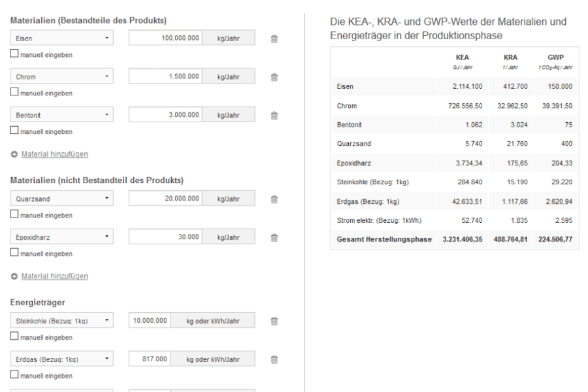
Task: Toggle manual input for Quarzsand
Action: coord(14,215)
